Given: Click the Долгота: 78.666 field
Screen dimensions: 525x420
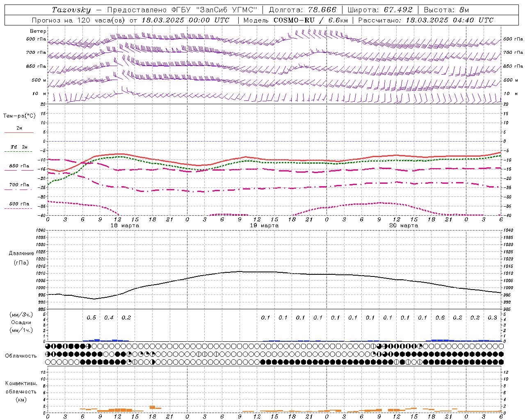Looking at the screenshot, I should (302, 10).
